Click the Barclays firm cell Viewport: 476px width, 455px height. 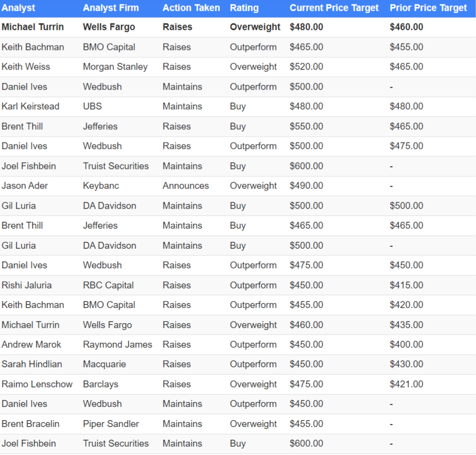tap(100, 384)
